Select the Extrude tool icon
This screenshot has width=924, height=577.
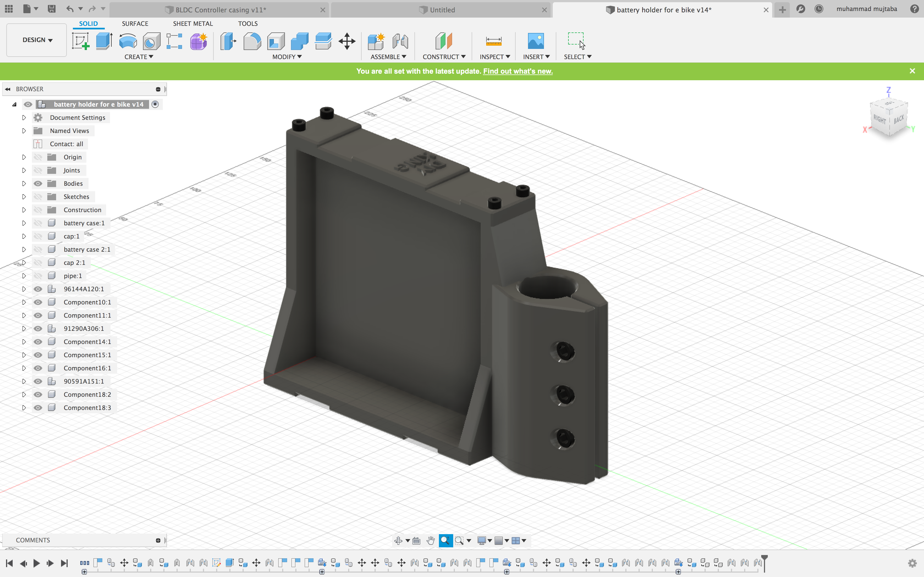104,41
